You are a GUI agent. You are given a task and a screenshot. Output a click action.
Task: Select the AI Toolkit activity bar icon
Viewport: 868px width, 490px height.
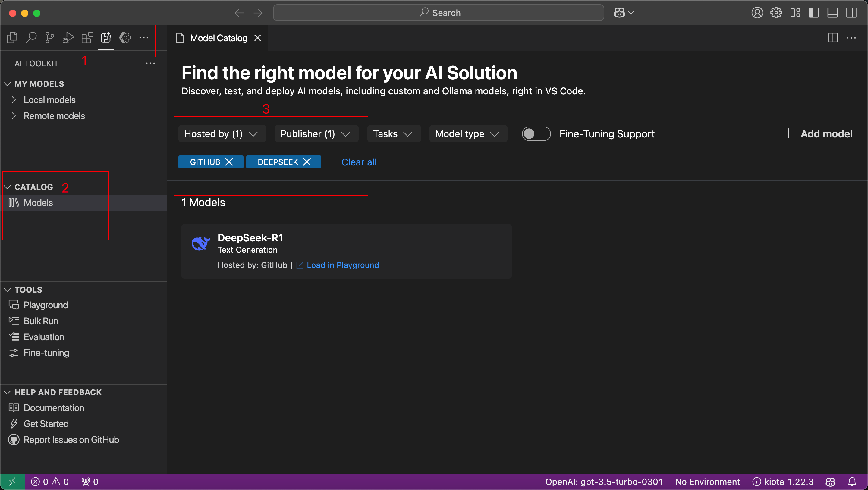[106, 38]
